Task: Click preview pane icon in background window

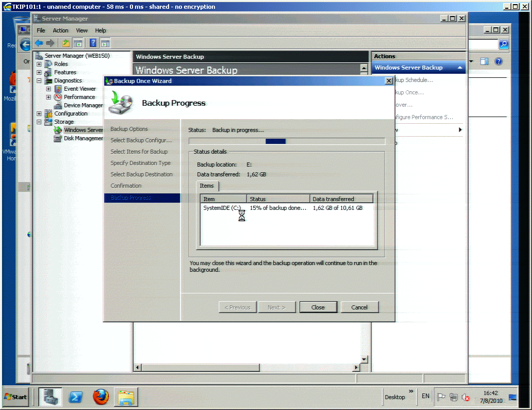Action: [484, 61]
